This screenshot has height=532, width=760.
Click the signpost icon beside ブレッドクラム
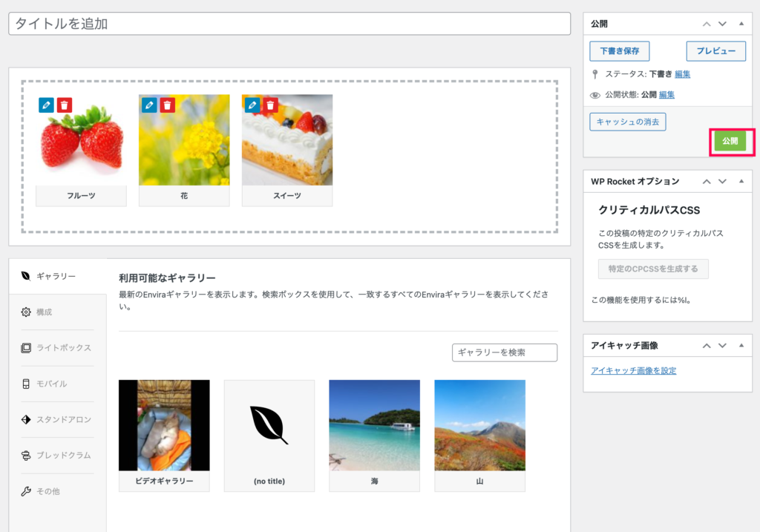coord(26,456)
